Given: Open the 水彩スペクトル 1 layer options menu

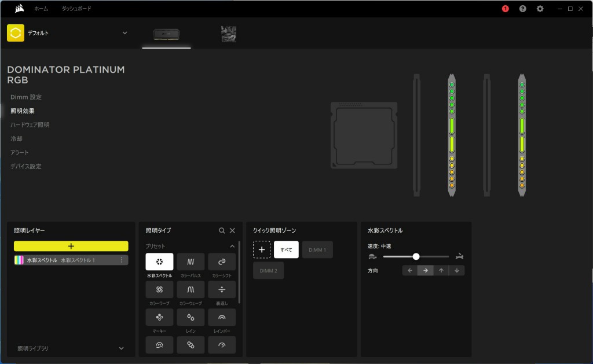Looking at the screenshot, I should point(122,260).
